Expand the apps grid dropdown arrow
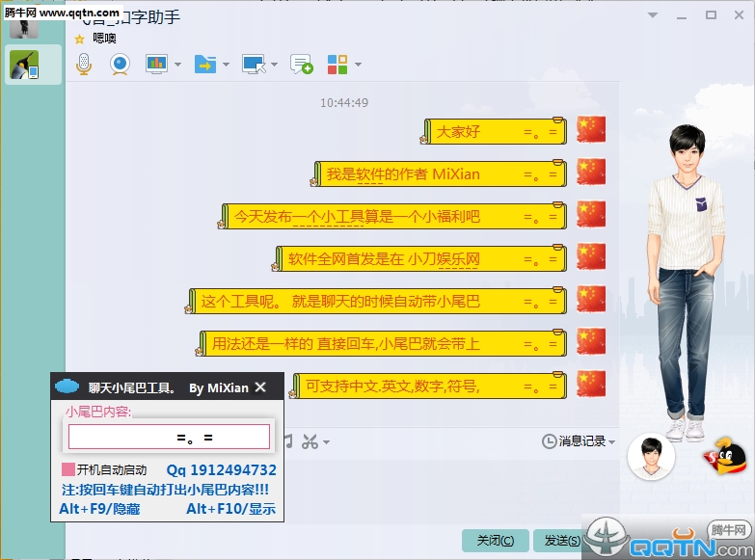 [x=359, y=65]
